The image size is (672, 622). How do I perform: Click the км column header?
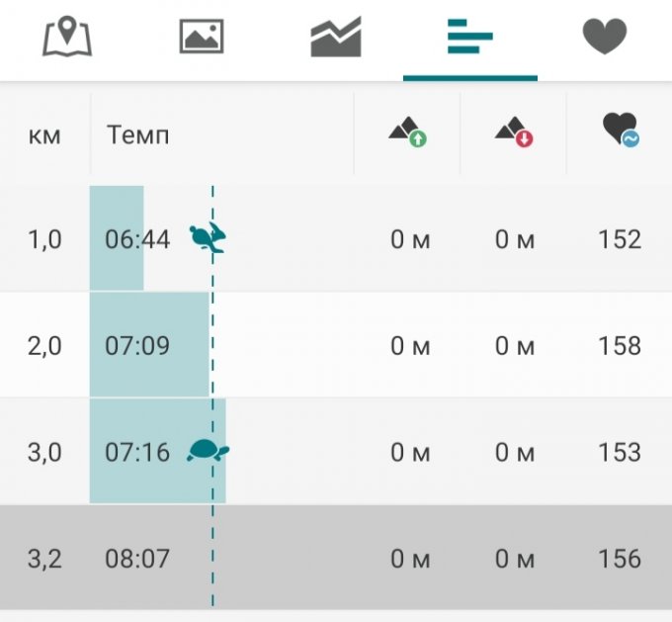[44, 134]
